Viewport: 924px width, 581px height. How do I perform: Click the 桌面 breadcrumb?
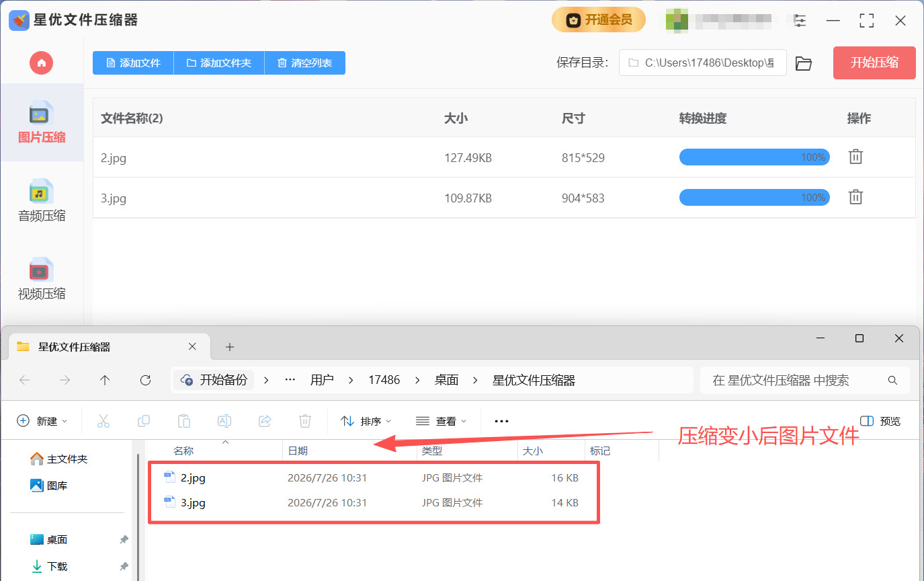tap(447, 380)
